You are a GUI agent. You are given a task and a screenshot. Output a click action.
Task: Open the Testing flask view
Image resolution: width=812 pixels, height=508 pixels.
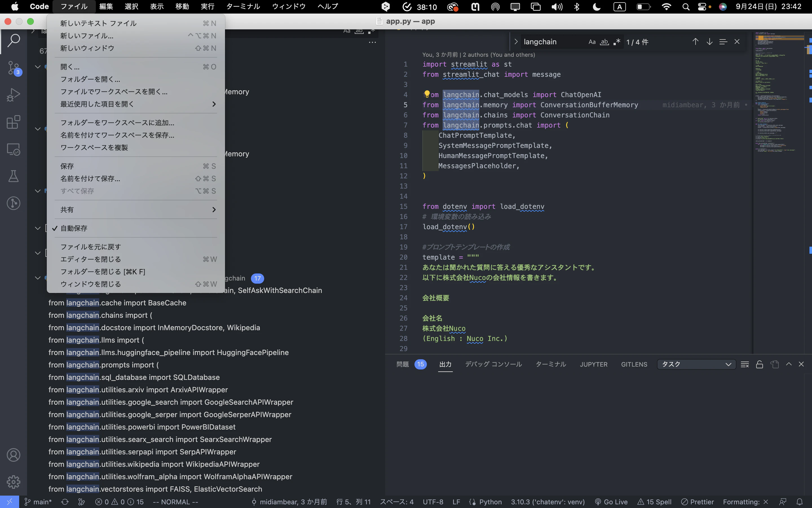[x=14, y=176]
